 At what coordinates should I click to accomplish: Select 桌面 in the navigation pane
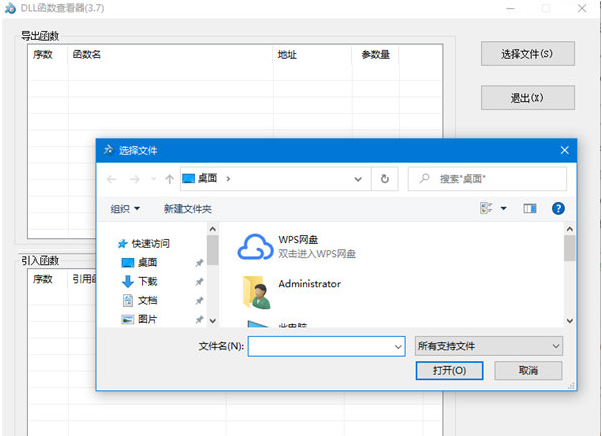pos(147,263)
